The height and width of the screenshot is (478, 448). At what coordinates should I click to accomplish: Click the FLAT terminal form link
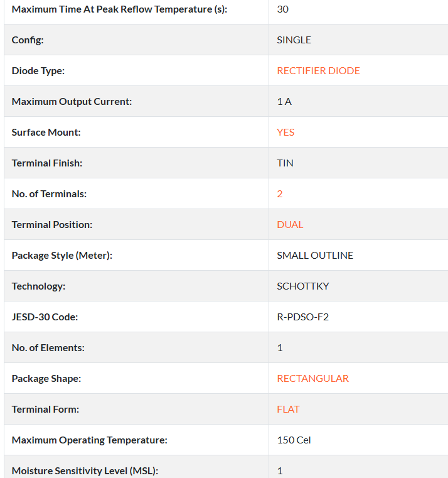288,410
